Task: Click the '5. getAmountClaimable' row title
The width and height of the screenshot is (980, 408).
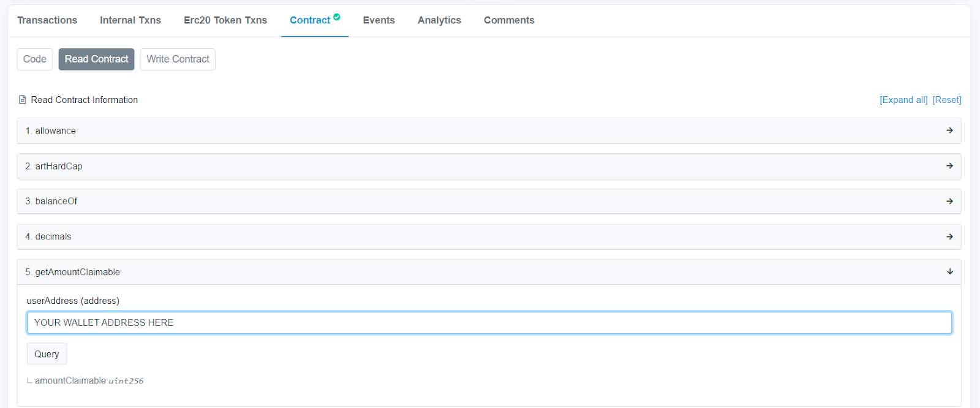Action: click(x=73, y=272)
